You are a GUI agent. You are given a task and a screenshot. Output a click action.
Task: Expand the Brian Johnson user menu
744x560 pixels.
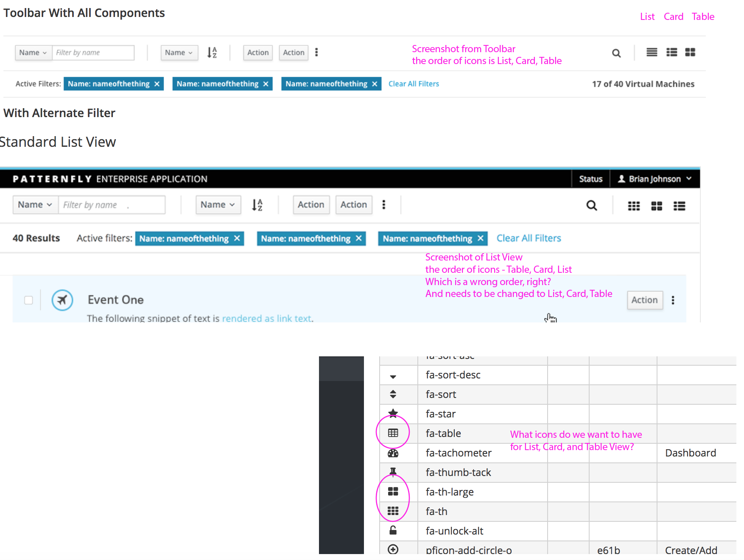(655, 179)
